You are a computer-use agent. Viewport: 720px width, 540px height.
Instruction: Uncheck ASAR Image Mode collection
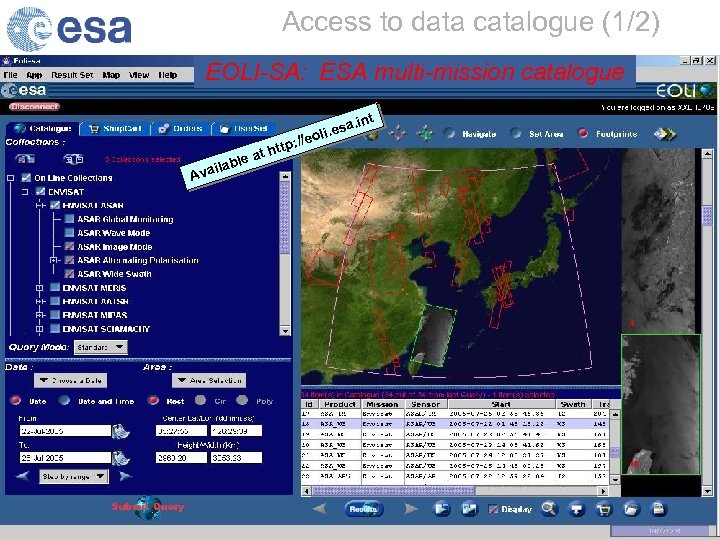point(69,247)
